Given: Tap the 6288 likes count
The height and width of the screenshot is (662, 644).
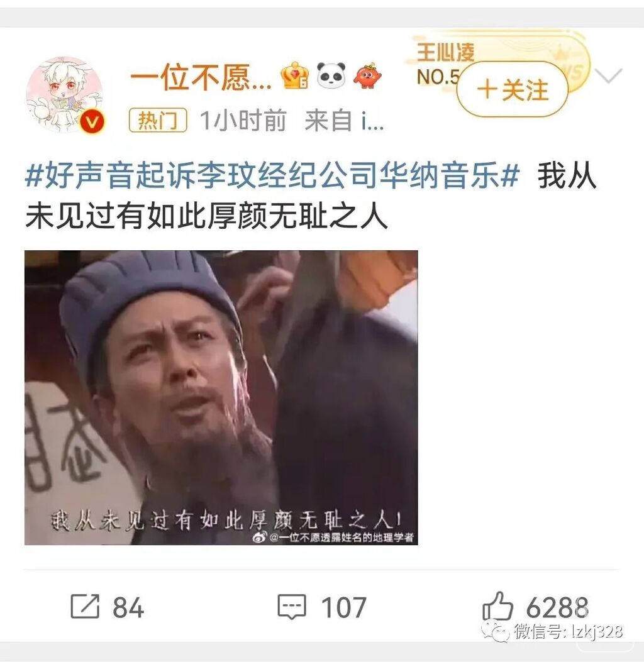Looking at the screenshot, I should (x=557, y=607).
